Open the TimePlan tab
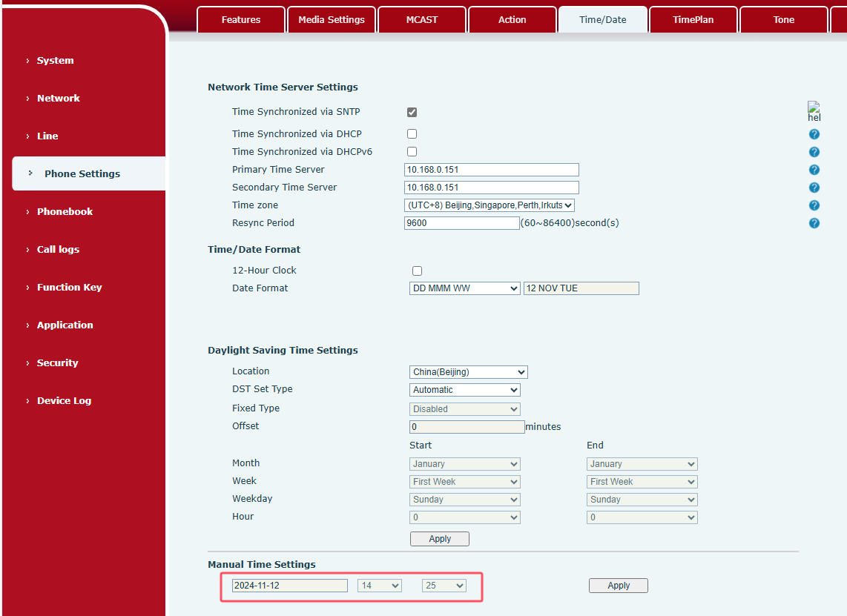 [x=693, y=20]
